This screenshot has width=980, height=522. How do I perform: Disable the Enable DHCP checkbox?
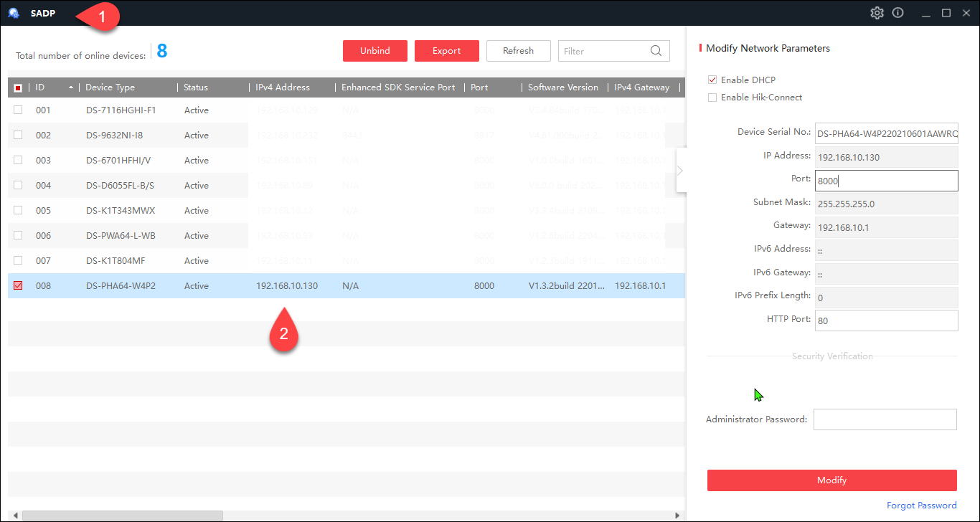click(712, 80)
